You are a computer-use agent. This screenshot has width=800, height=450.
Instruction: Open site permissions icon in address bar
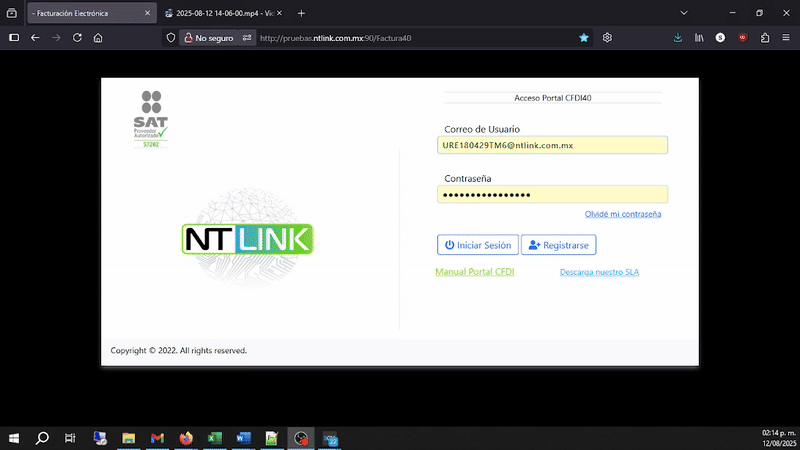247,38
